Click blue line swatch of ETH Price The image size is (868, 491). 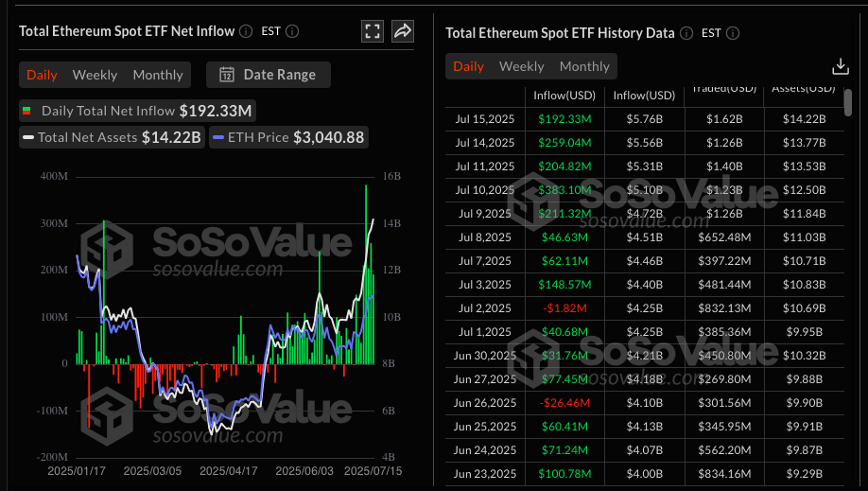[x=218, y=137]
